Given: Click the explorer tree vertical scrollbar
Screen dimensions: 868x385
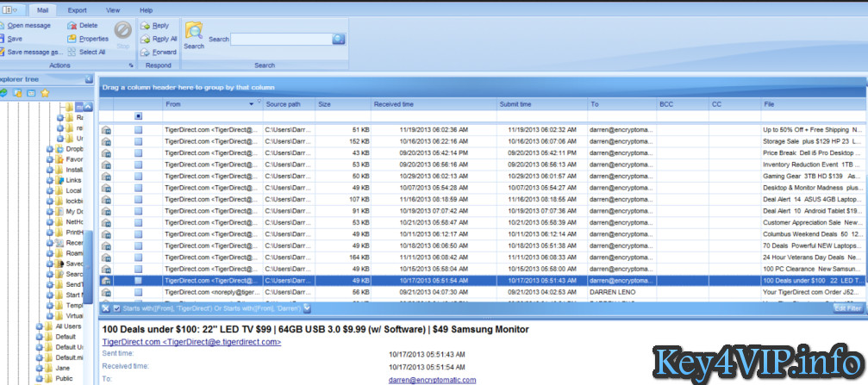Looking at the screenshot, I should [87, 268].
